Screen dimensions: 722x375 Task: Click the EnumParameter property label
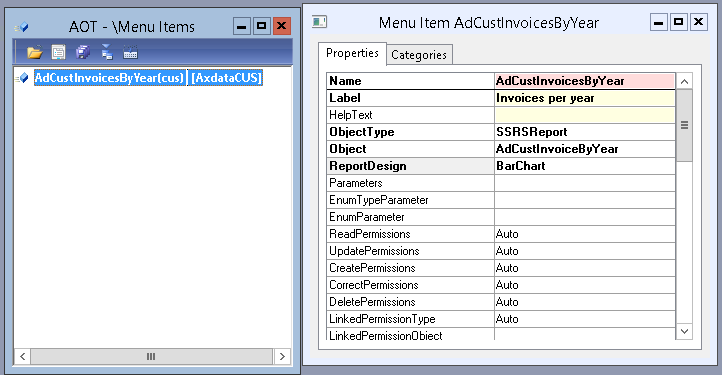coord(367,217)
